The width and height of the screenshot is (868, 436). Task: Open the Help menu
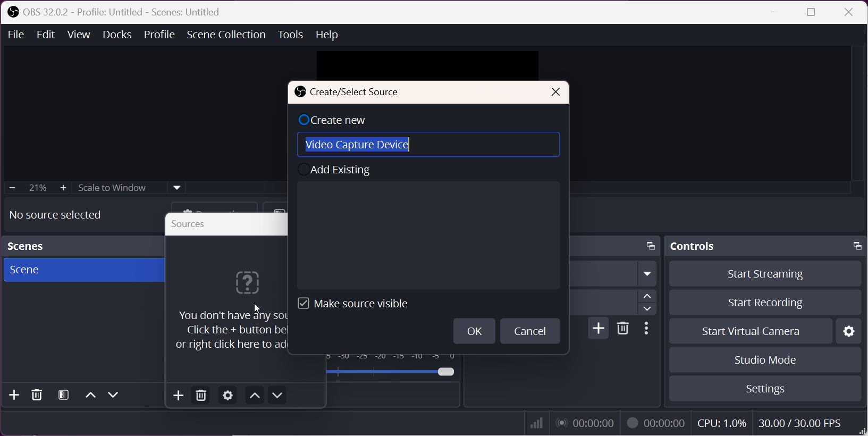click(x=327, y=35)
